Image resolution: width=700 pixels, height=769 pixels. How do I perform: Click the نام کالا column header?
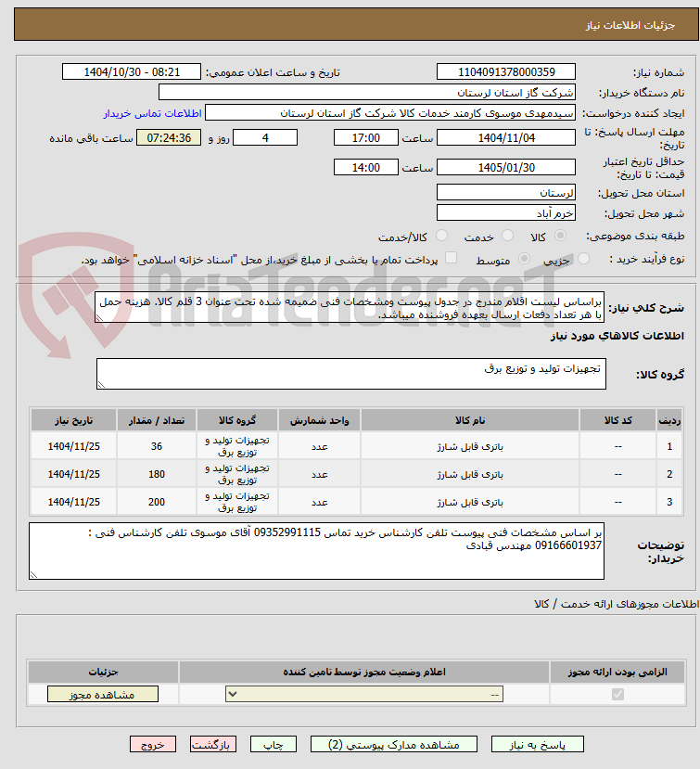pyautogui.click(x=470, y=420)
